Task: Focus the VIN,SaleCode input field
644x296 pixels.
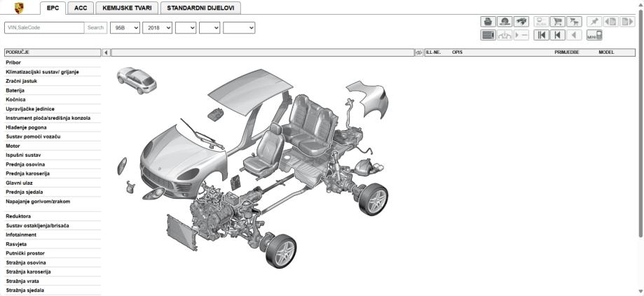Action: tap(44, 28)
